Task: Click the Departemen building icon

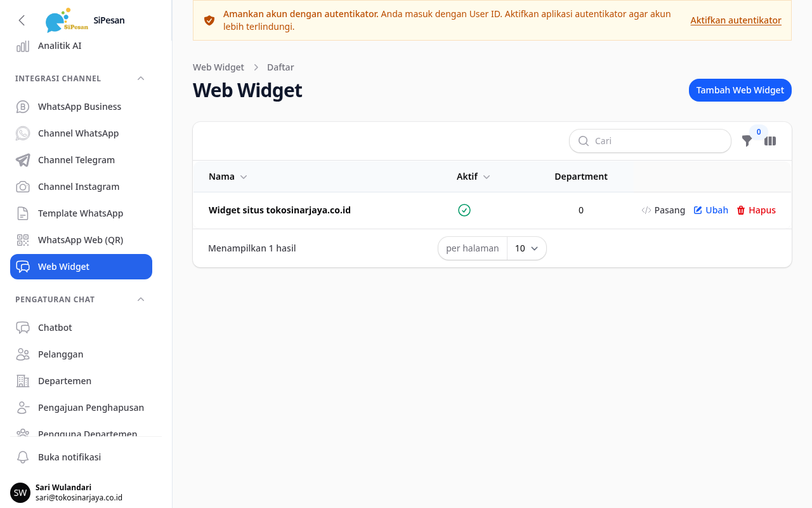Action: pos(23,381)
